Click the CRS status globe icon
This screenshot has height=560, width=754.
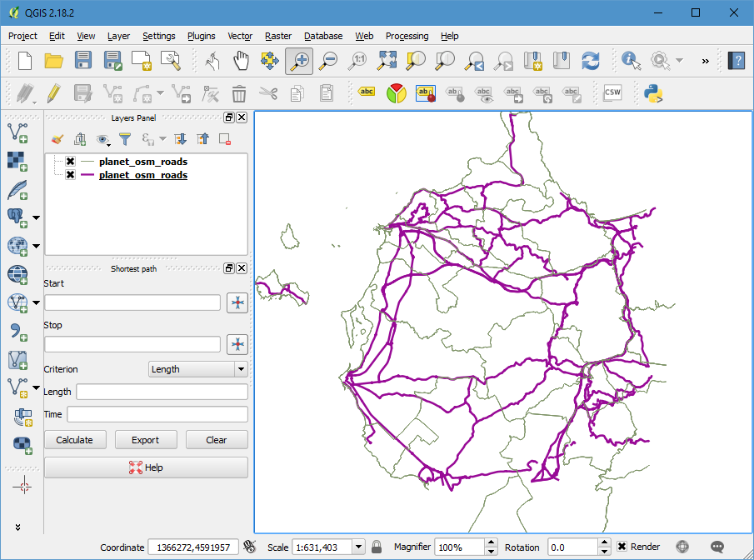682,547
